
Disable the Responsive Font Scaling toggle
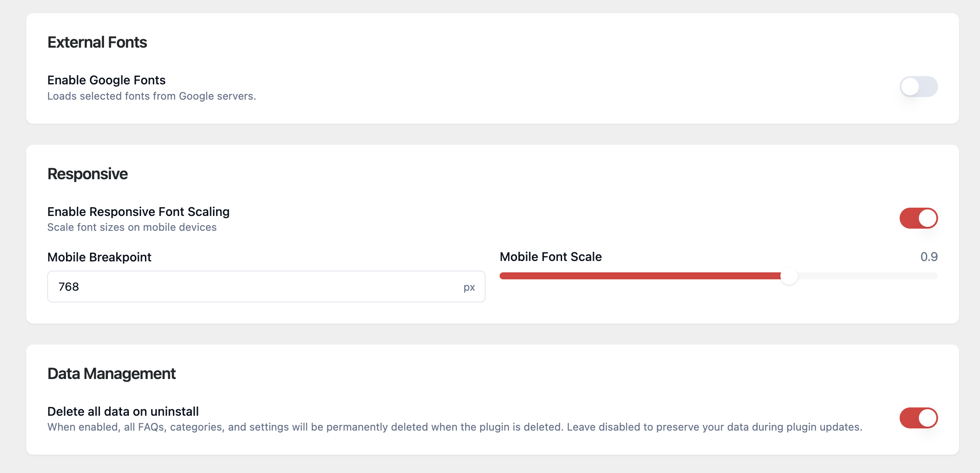click(918, 218)
